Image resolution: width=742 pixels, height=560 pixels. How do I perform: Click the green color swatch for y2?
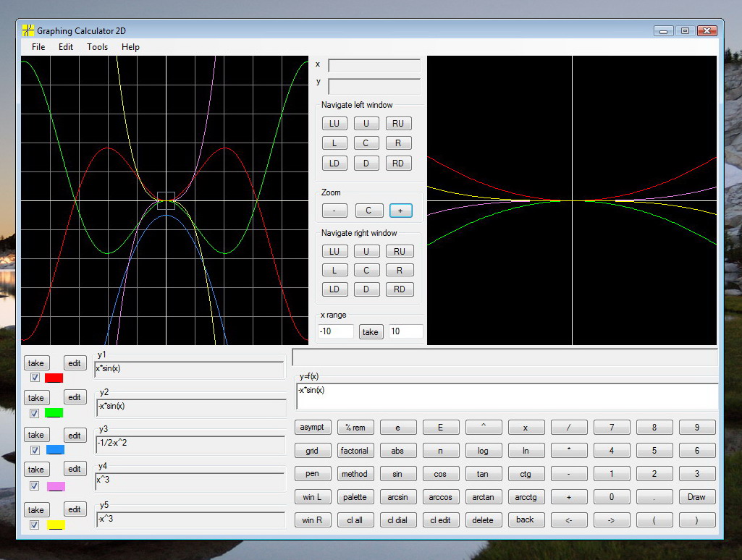(x=54, y=413)
